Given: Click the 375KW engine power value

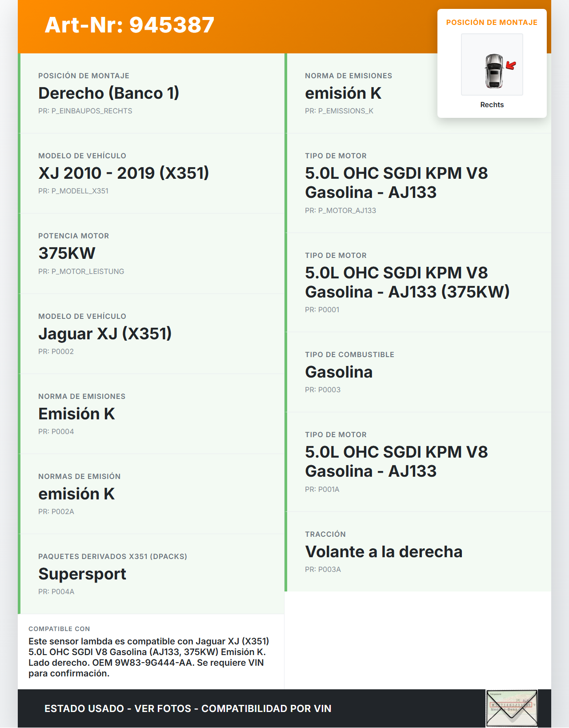Looking at the screenshot, I should click(x=67, y=253).
